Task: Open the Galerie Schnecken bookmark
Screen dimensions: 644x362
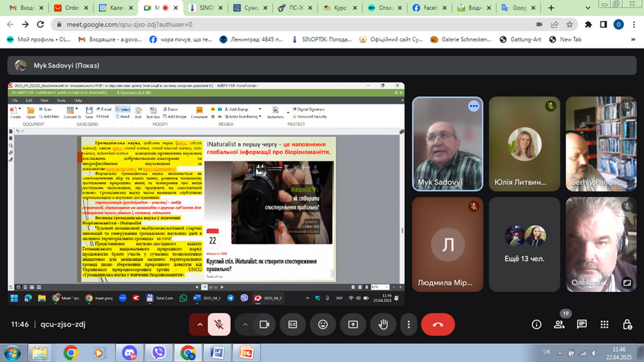Action: coord(461,39)
